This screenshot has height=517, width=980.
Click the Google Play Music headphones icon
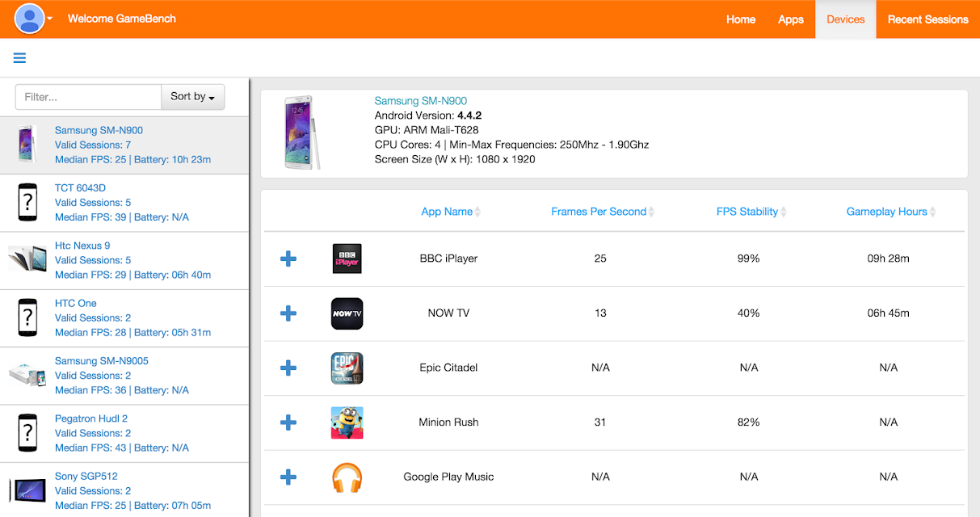pyautogui.click(x=347, y=477)
